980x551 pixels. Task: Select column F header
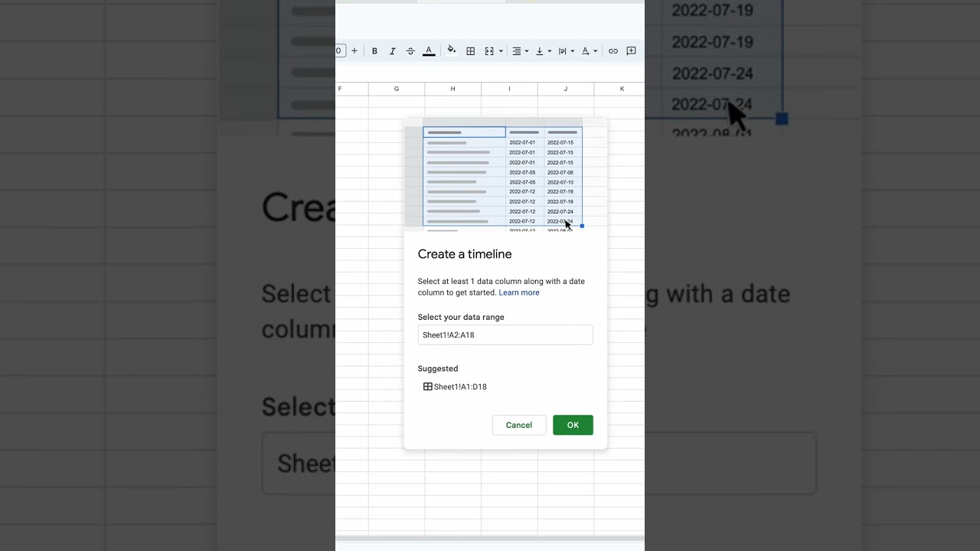coord(351,89)
